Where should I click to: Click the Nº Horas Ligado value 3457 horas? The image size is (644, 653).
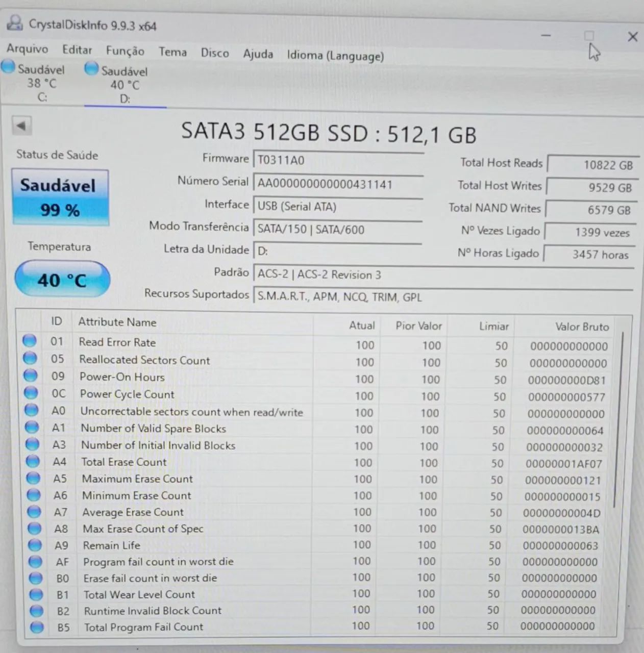pyautogui.click(x=588, y=254)
